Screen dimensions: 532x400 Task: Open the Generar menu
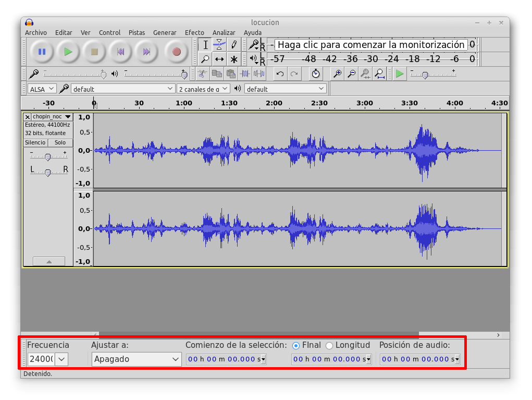pos(165,33)
